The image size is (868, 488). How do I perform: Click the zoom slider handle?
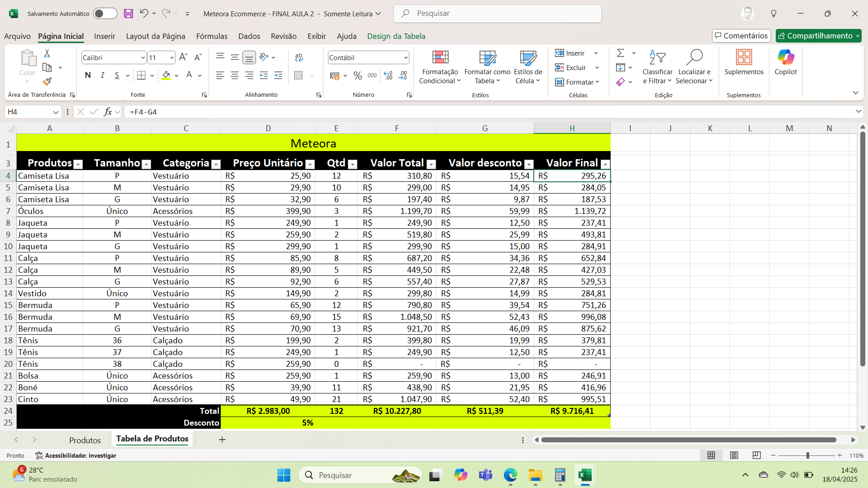[x=807, y=455]
